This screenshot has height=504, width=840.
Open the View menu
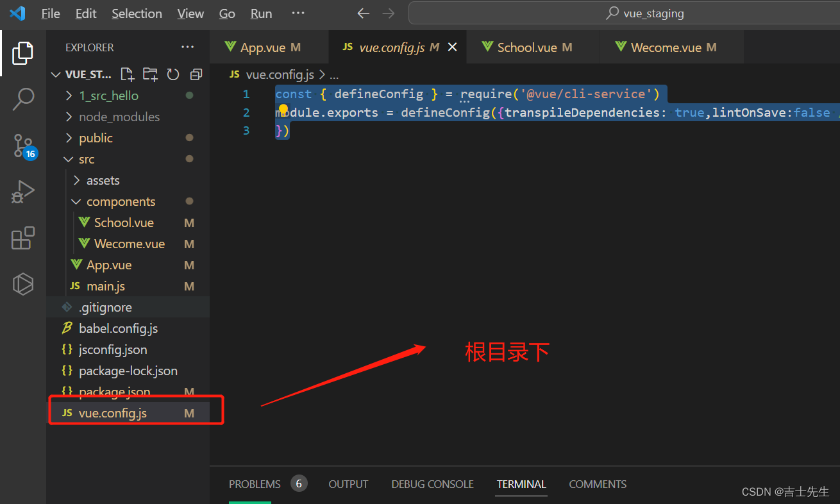click(190, 13)
